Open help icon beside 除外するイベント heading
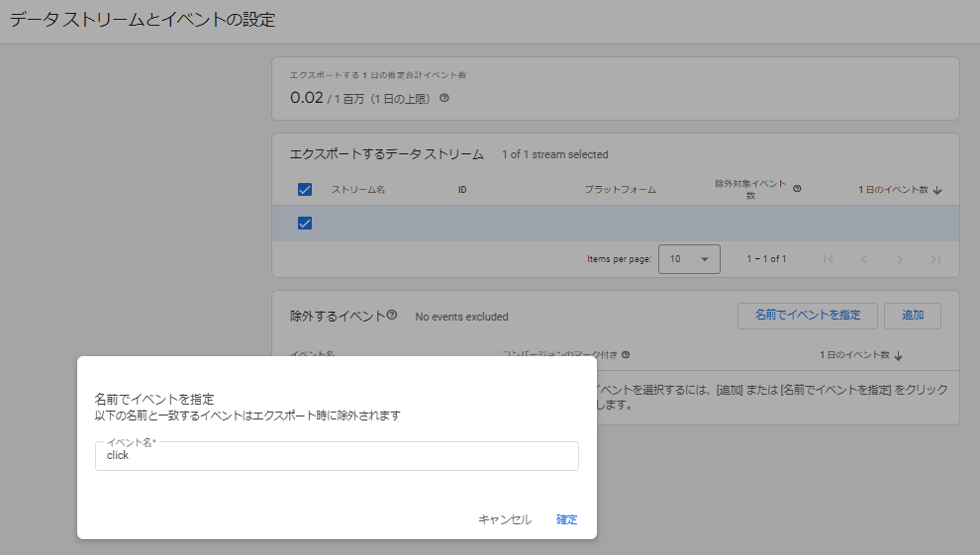Image resolution: width=980 pixels, height=555 pixels. click(392, 316)
